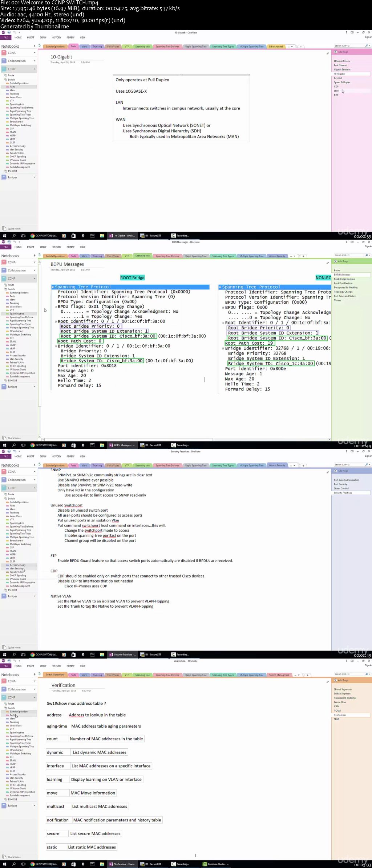Expand Collaboration notebook chevron in BDPU Messages window

(x=35, y=271)
